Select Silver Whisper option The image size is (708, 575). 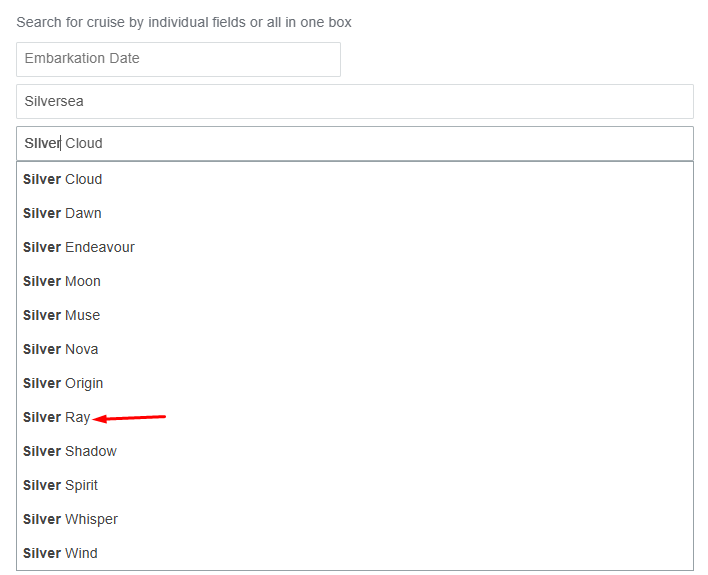coord(355,519)
